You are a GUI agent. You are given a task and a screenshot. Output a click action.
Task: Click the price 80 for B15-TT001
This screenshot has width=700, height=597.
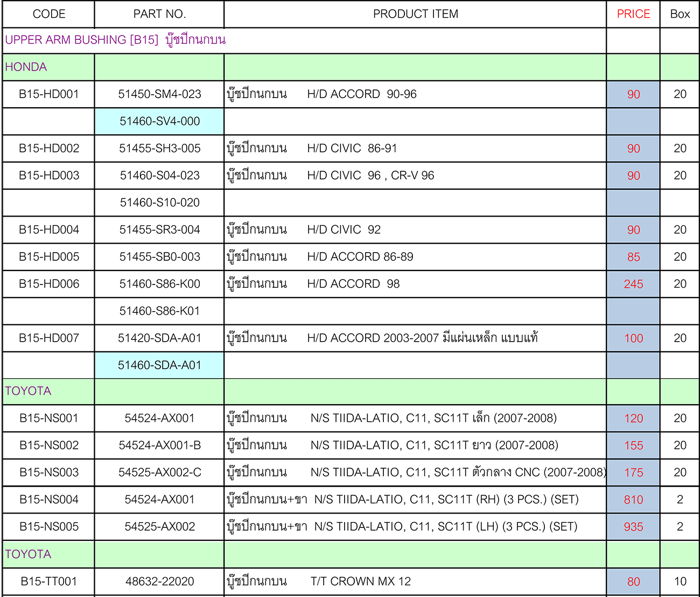633,582
